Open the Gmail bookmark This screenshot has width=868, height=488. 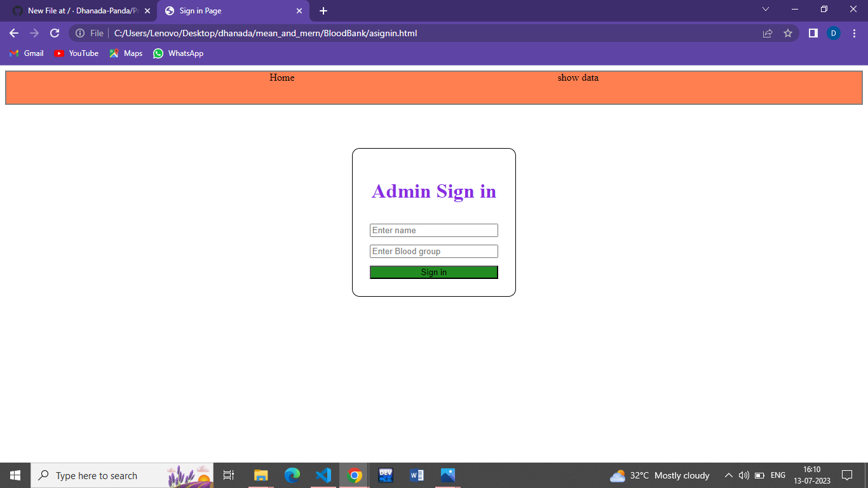[x=27, y=53]
